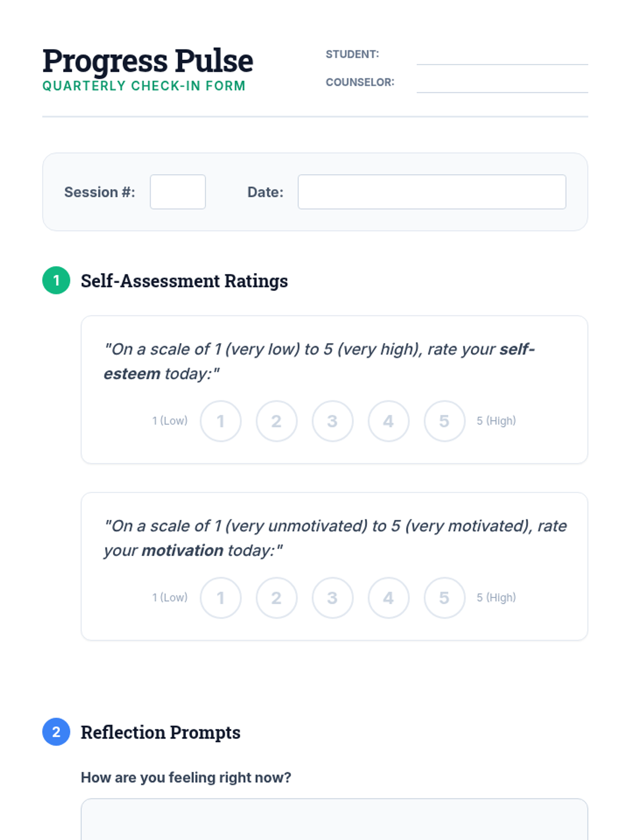Choose 3 on the motivation scale
The width and height of the screenshot is (630, 840).
(x=332, y=598)
